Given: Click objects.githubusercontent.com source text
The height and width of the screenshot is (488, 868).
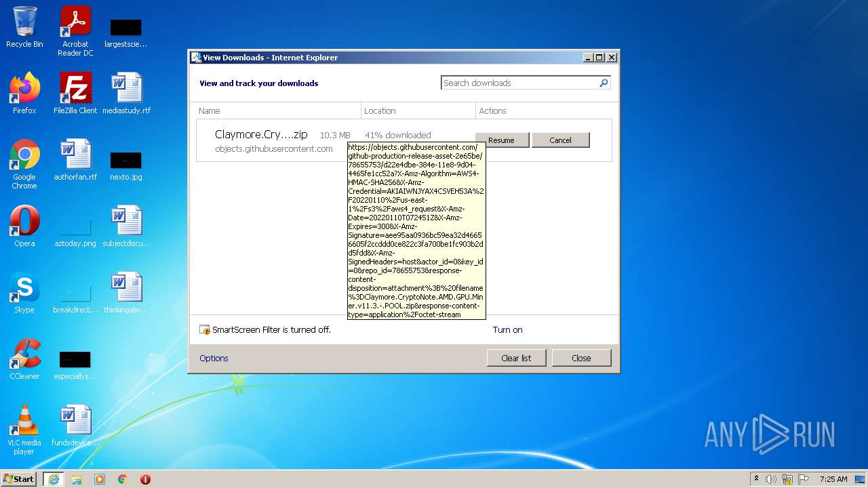Looking at the screenshot, I should (274, 149).
